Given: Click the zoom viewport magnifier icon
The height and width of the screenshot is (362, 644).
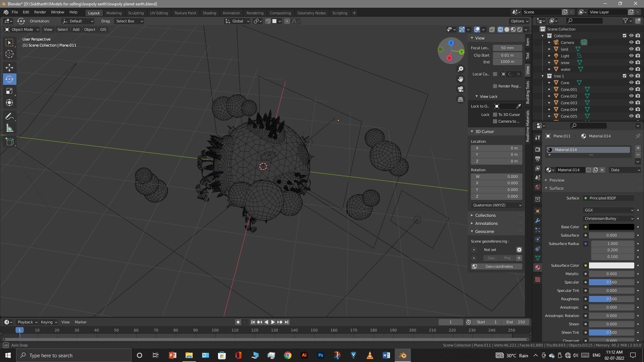Looking at the screenshot, I should 461,69.
